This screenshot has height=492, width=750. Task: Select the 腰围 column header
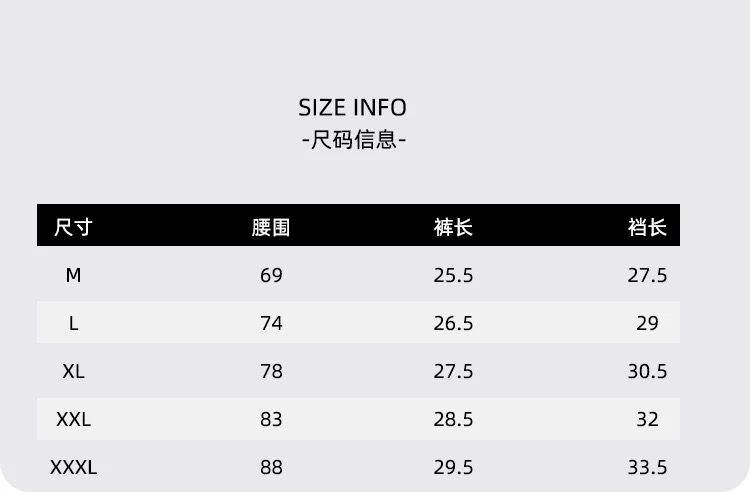271,227
